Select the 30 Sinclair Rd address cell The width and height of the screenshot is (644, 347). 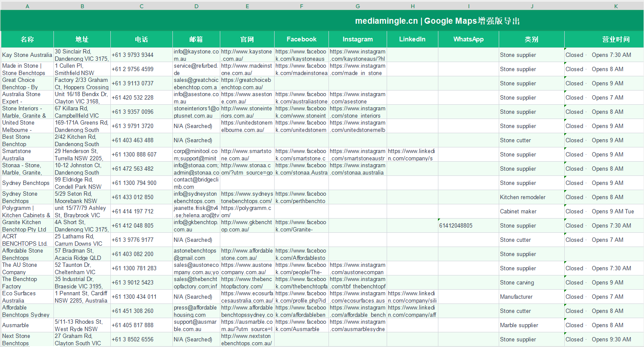(x=82, y=55)
